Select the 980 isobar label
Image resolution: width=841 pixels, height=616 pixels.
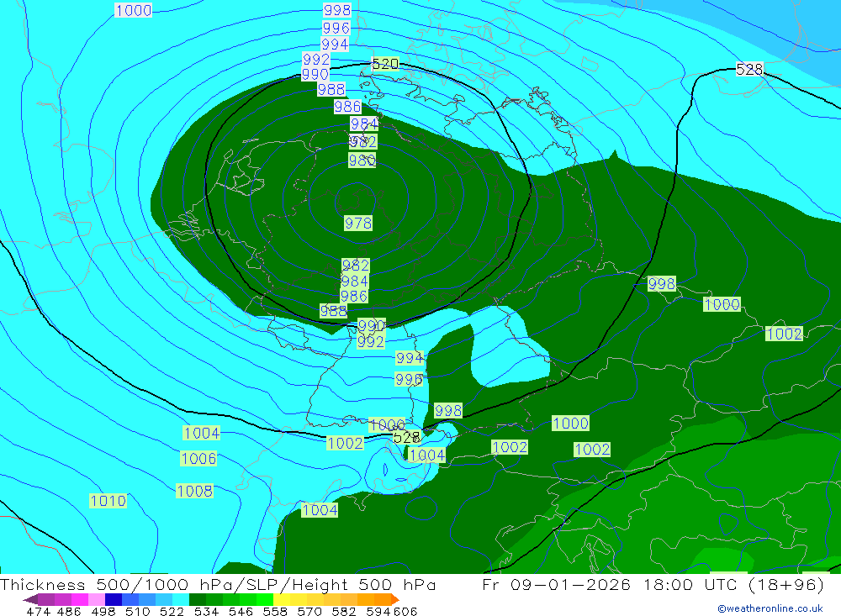click(x=362, y=160)
